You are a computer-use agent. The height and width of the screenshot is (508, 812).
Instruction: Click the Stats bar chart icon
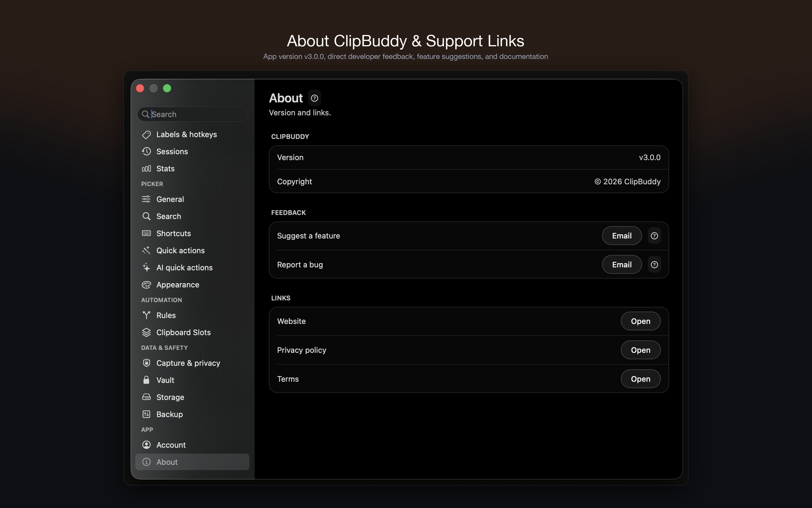click(x=146, y=169)
